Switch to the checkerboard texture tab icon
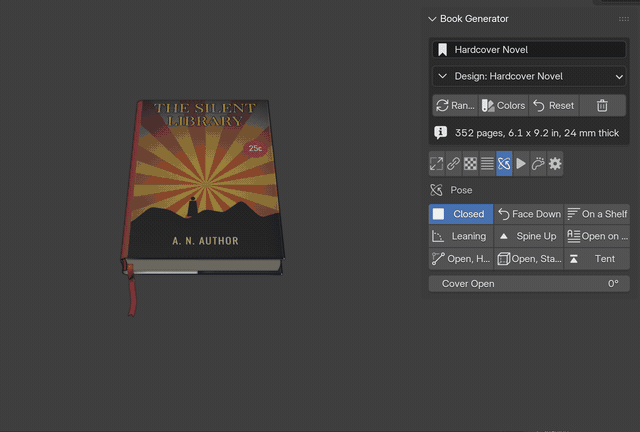The height and width of the screenshot is (432, 640). [470, 164]
